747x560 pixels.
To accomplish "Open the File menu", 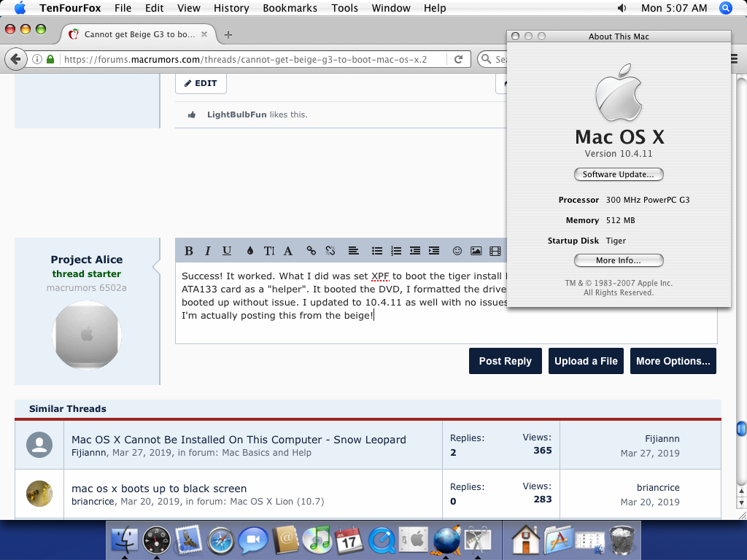I will 123,8.
